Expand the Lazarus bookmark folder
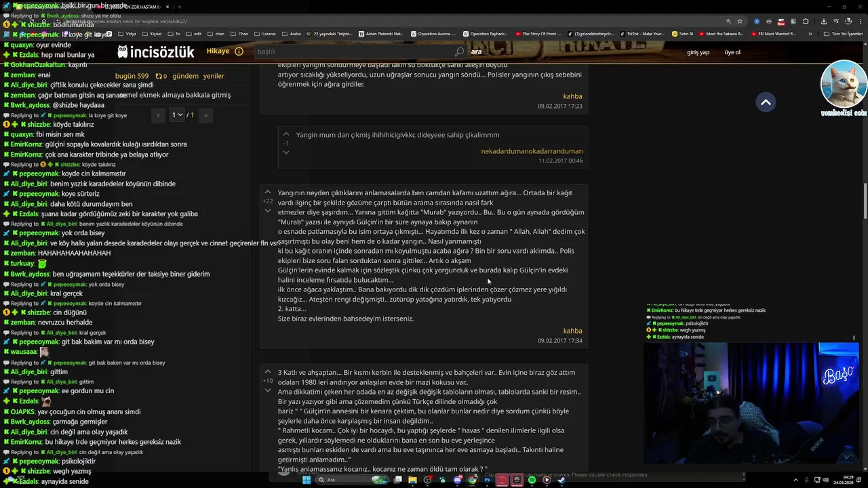The width and height of the screenshot is (868, 488). (x=264, y=33)
